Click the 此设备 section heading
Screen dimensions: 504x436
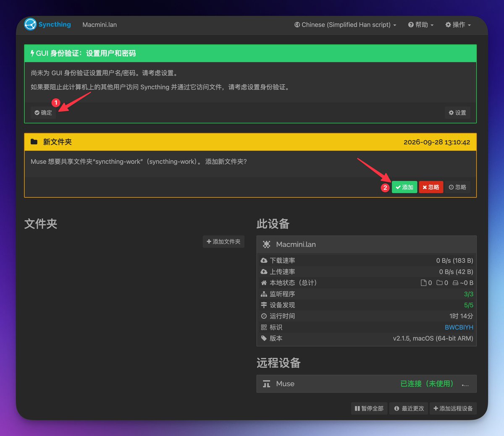[x=273, y=224]
